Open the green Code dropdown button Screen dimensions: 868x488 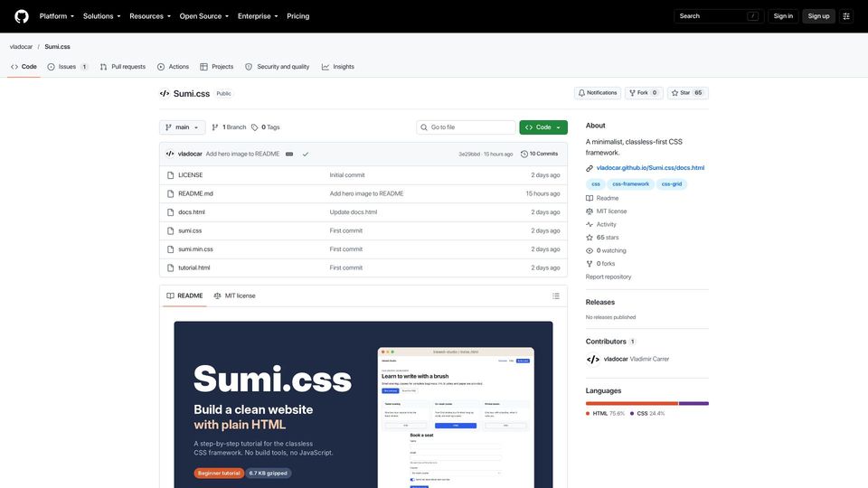543,127
